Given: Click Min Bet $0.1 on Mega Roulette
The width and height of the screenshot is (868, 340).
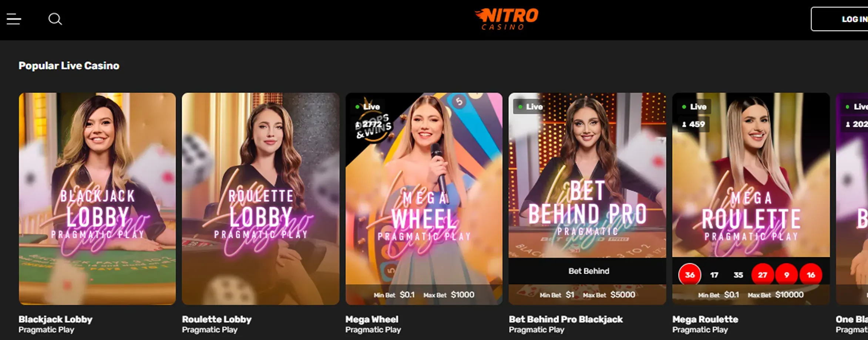Looking at the screenshot, I should click(719, 295).
